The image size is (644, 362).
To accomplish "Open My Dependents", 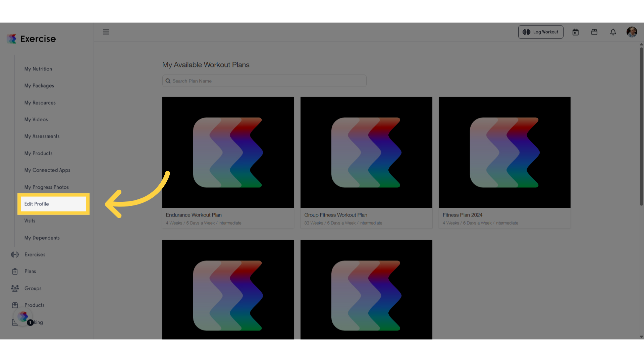I will pyautogui.click(x=42, y=238).
